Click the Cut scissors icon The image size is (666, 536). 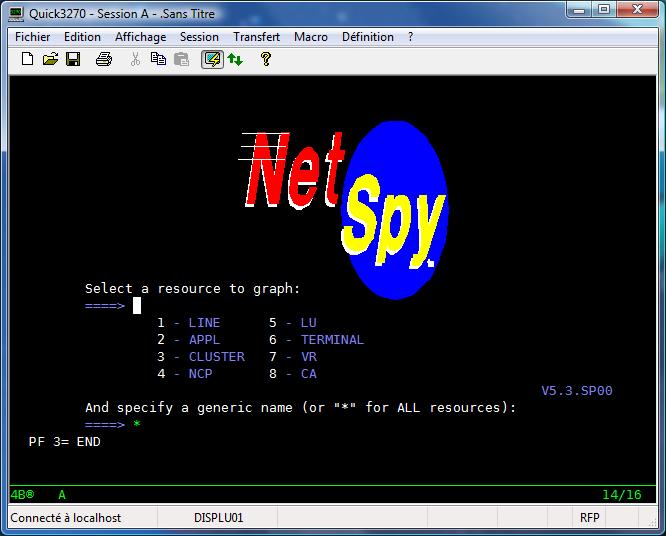pyautogui.click(x=135, y=59)
